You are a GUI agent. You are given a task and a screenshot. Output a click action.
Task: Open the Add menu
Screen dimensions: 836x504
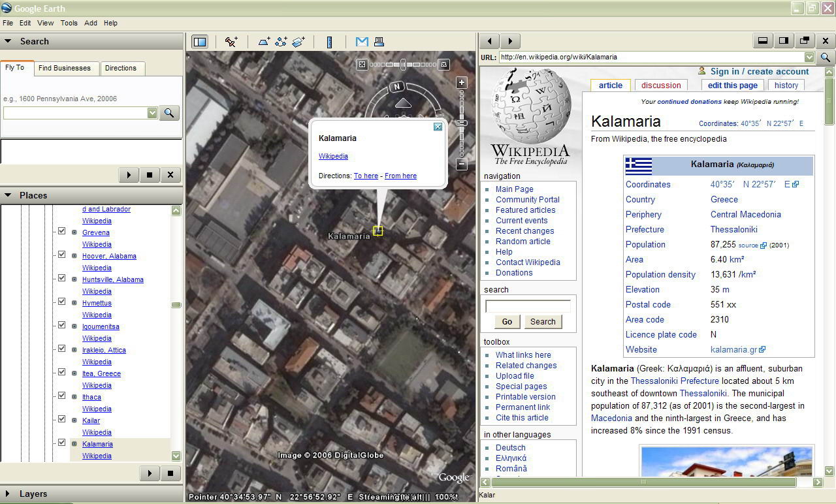[91, 23]
